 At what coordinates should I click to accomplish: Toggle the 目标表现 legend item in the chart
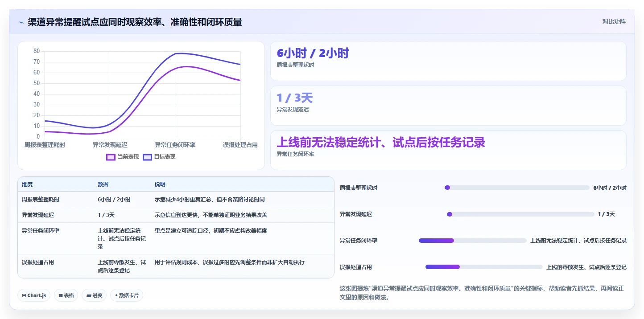click(x=159, y=157)
